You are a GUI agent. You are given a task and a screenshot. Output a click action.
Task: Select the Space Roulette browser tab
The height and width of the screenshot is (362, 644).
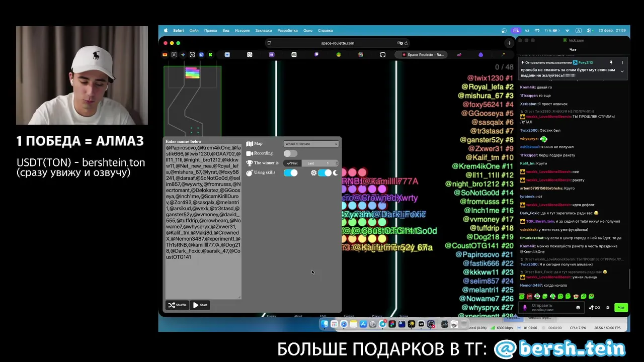(422, 54)
